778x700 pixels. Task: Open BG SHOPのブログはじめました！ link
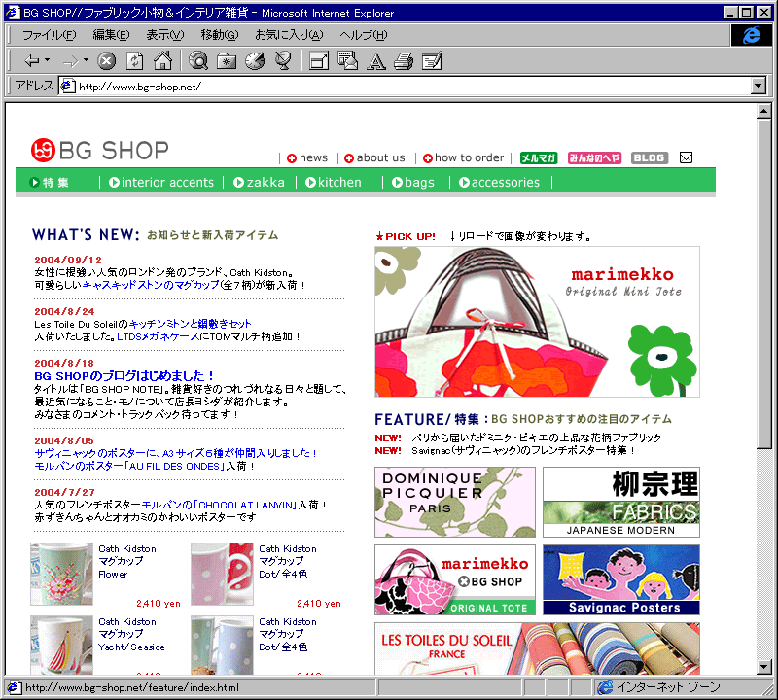pos(124,376)
